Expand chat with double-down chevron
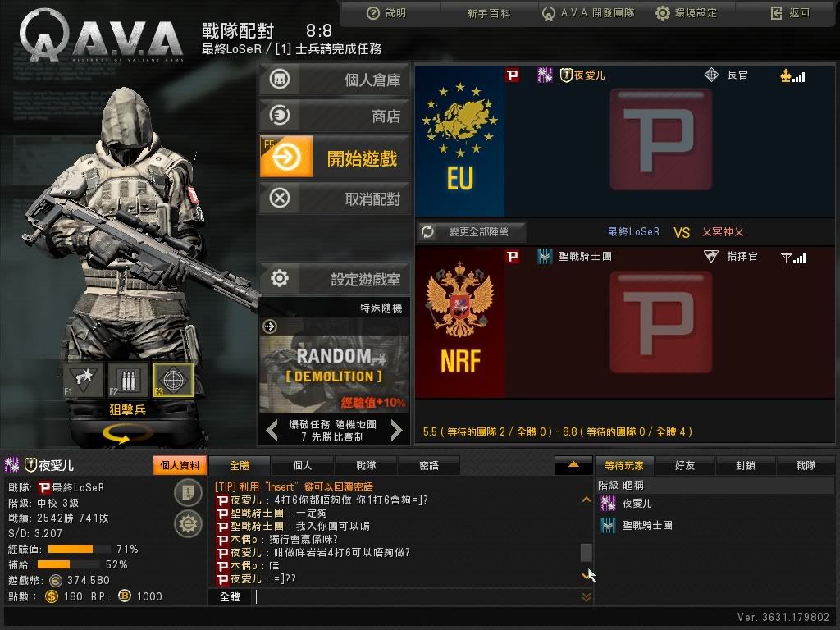 pyautogui.click(x=586, y=597)
